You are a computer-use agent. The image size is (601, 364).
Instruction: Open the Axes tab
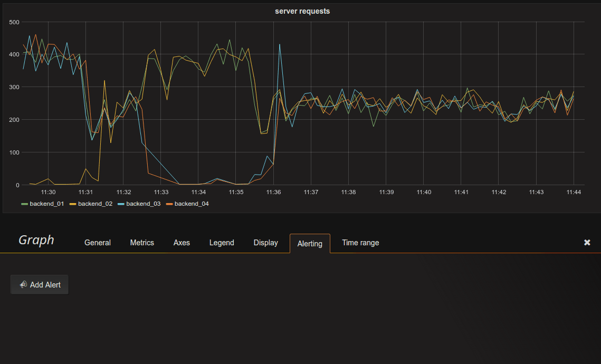tap(182, 243)
